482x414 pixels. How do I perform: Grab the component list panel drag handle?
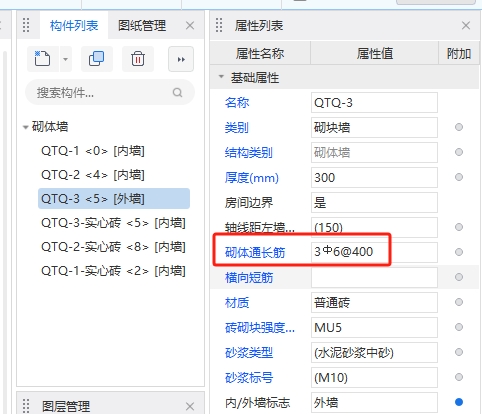[26, 25]
